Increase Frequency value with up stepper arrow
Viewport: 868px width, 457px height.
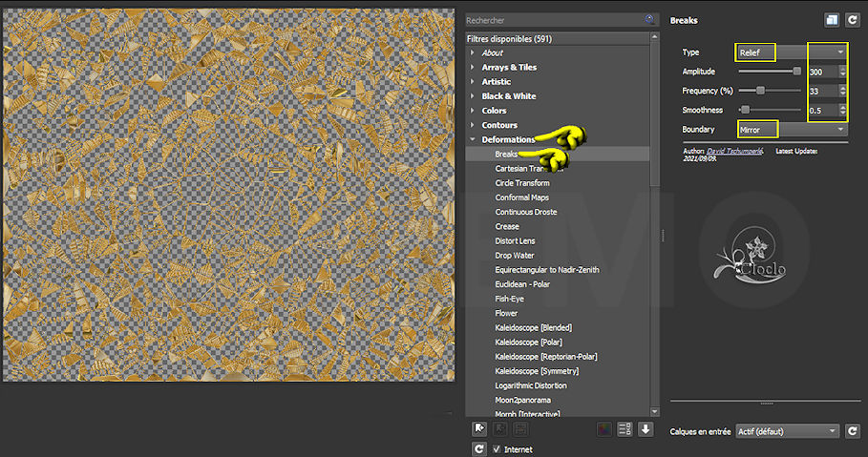841,87
